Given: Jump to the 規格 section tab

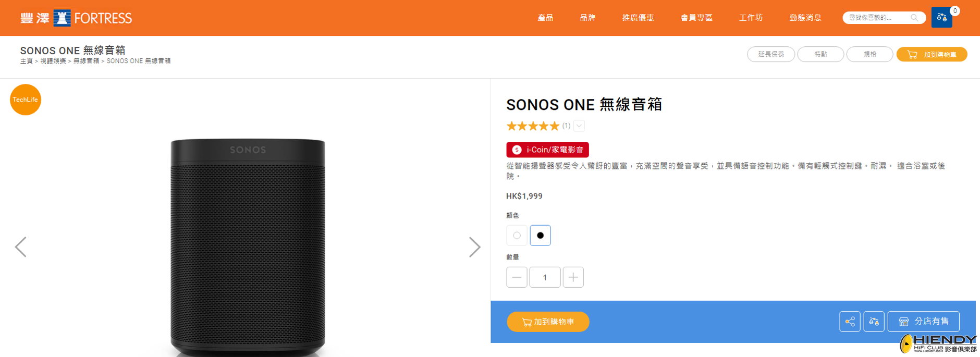Looking at the screenshot, I should click(869, 54).
